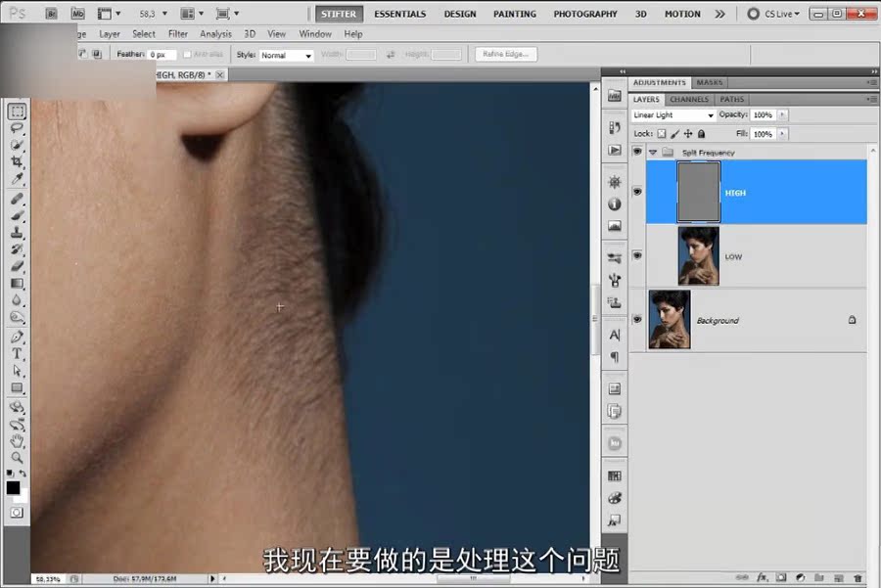Toggle lock image pixels brush icon
The height and width of the screenshot is (588, 881).
674,134
